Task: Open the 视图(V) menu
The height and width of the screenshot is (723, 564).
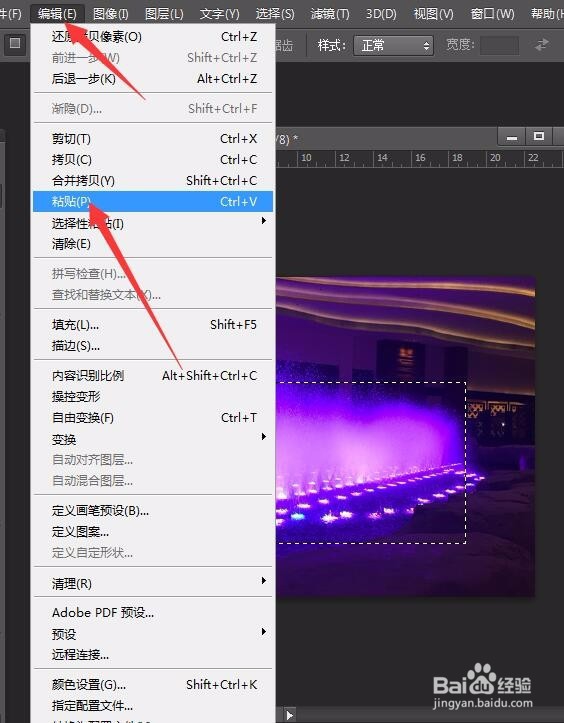Action: click(x=433, y=13)
